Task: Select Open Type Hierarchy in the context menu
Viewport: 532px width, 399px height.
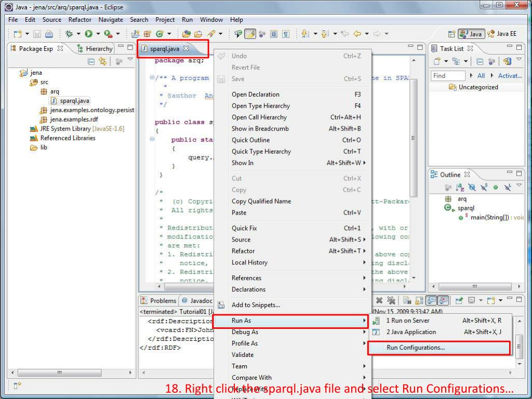Action: tap(261, 105)
